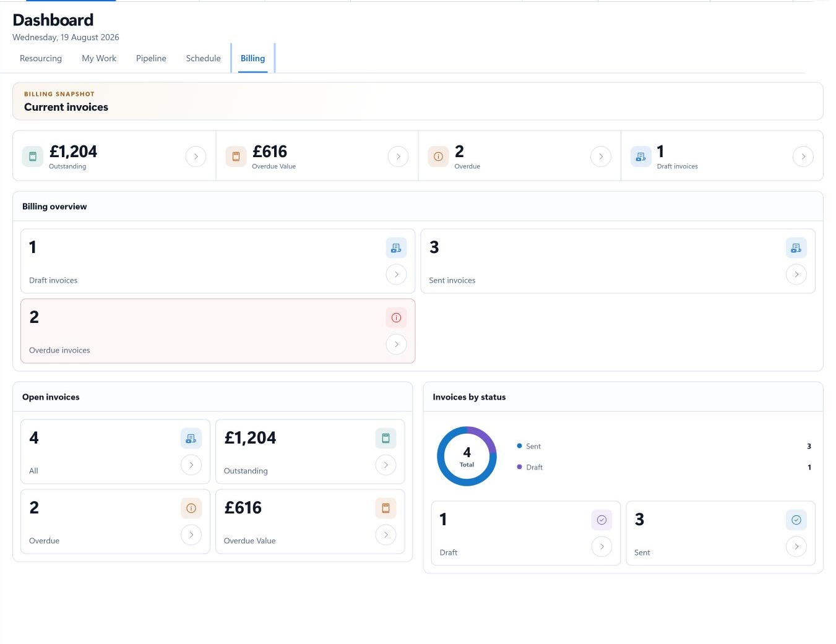The height and width of the screenshot is (644, 836).
Task: Open £1,204 Outstanding chevron in top summary
Action: tap(196, 157)
